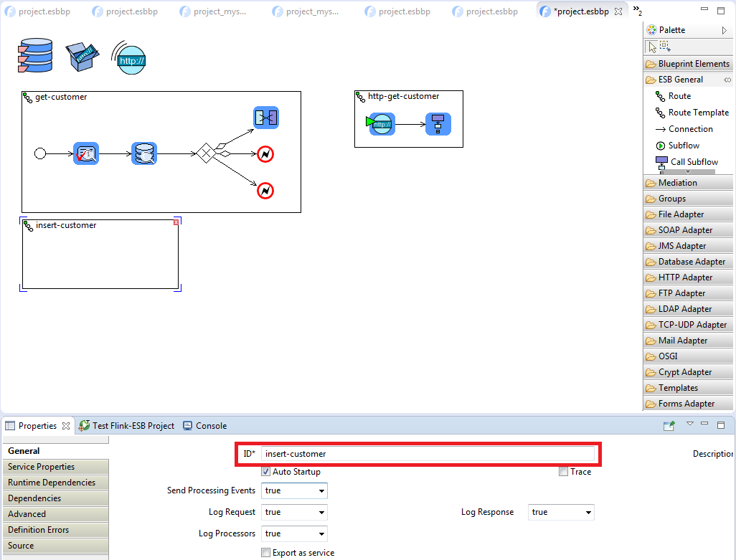This screenshot has height=560, width=736.
Task: Toggle the Auto Startup checkbox
Action: coord(266,472)
